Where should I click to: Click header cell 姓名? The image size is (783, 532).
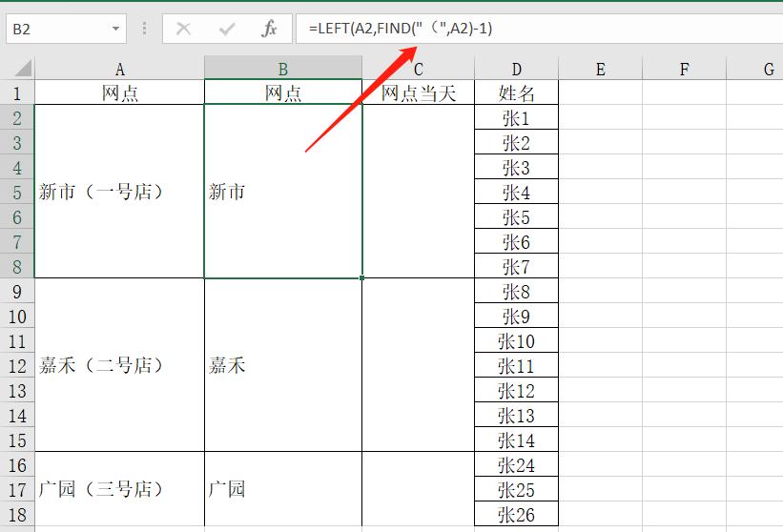click(x=516, y=92)
